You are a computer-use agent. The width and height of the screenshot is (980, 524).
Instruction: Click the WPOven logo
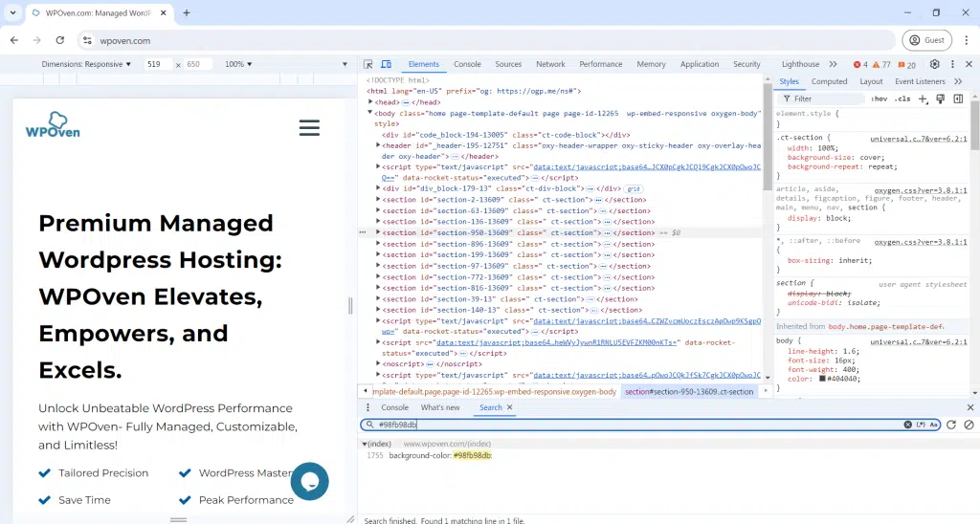[54, 124]
